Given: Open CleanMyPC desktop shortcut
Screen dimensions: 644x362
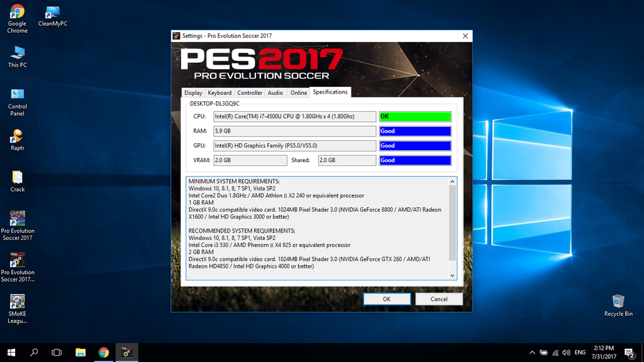Looking at the screenshot, I should coord(53,16).
